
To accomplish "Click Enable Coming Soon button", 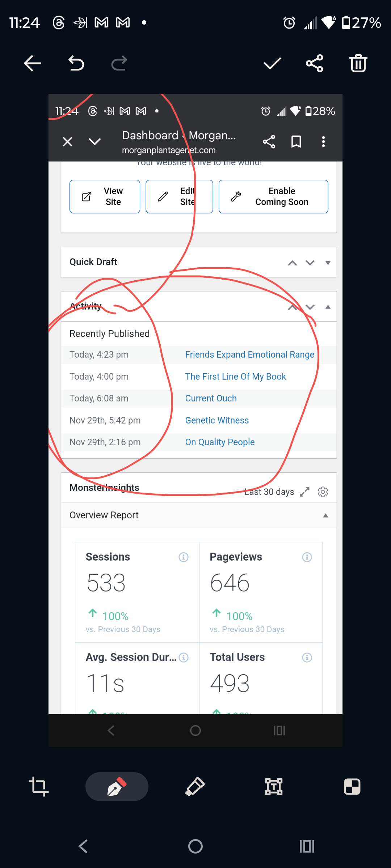I will tap(273, 196).
